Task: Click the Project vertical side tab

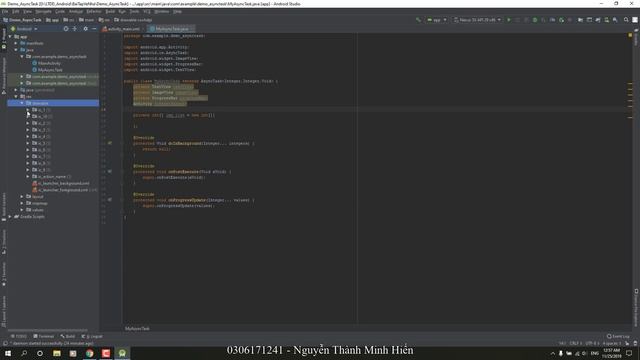Action: pos(4,38)
